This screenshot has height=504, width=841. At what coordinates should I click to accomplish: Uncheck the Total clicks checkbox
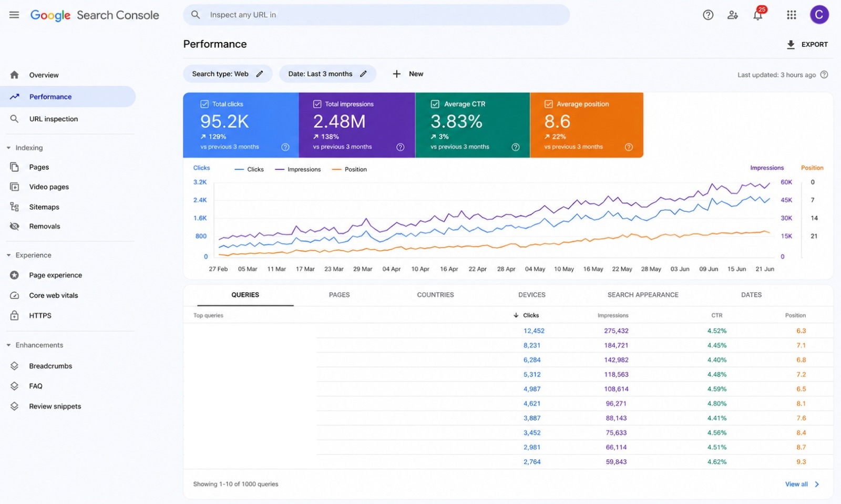[x=204, y=104]
